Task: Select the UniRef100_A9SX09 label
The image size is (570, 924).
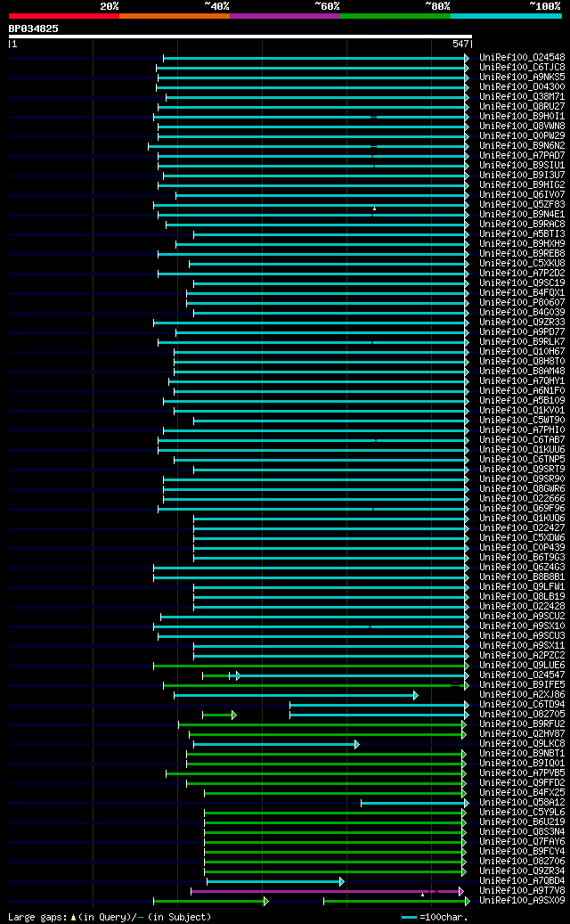Action: pyautogui.click(x=522, y=901)
